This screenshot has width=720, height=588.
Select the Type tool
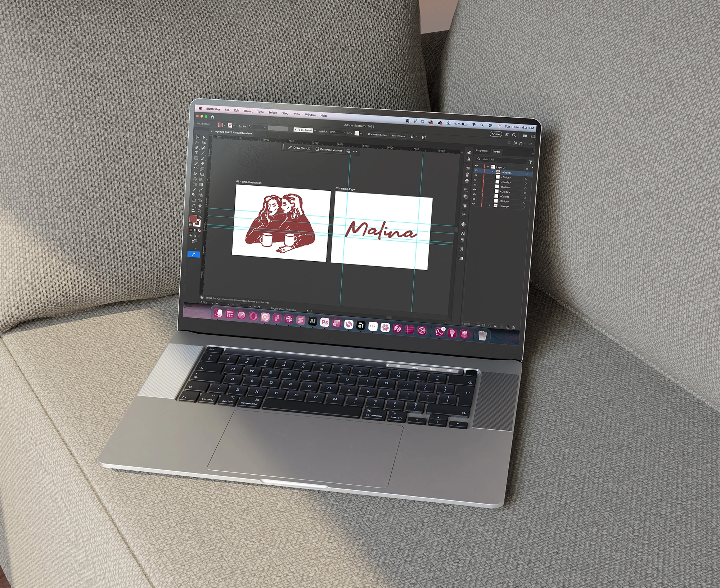click(x=197, y=153)
